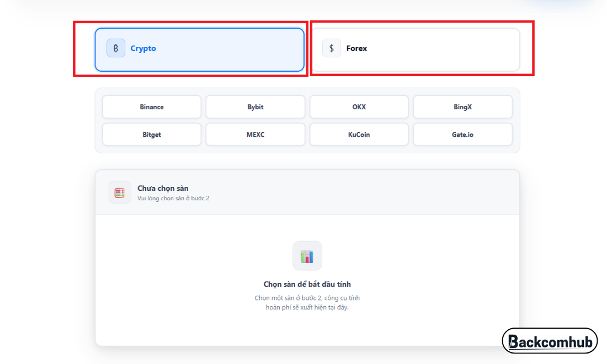Select the Bitget exchange
This screenshot has height=364, width=607.
point(152,135)
